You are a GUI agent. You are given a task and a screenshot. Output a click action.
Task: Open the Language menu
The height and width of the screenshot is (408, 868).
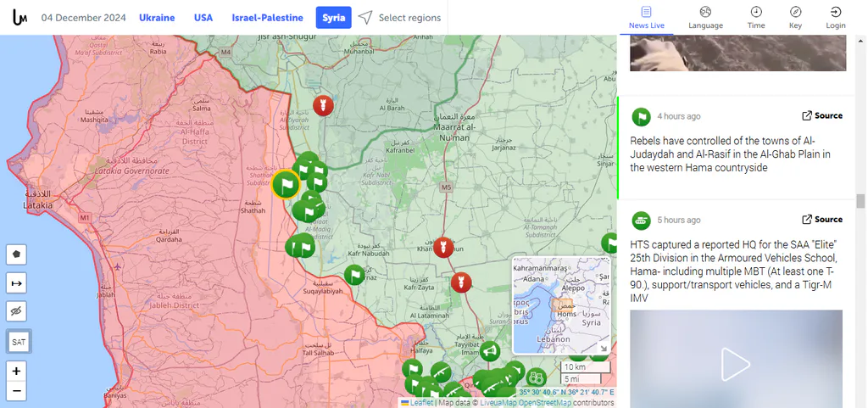705,17
